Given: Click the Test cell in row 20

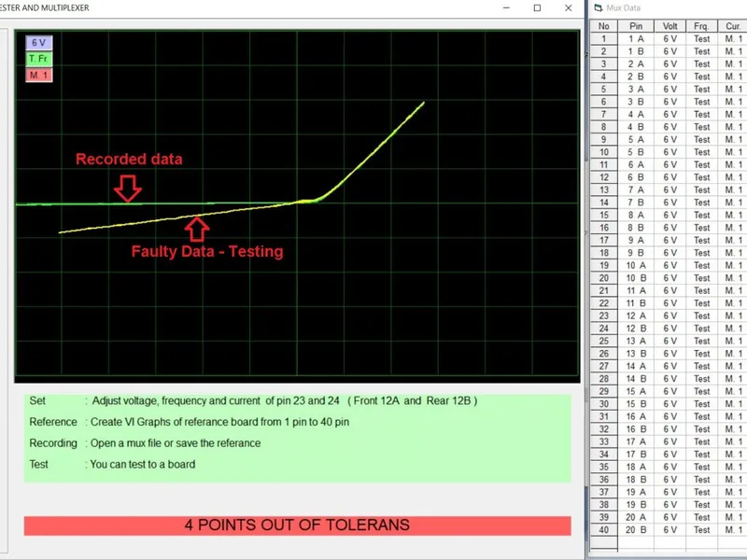Looking at the screenshot, I should point(701,278).
